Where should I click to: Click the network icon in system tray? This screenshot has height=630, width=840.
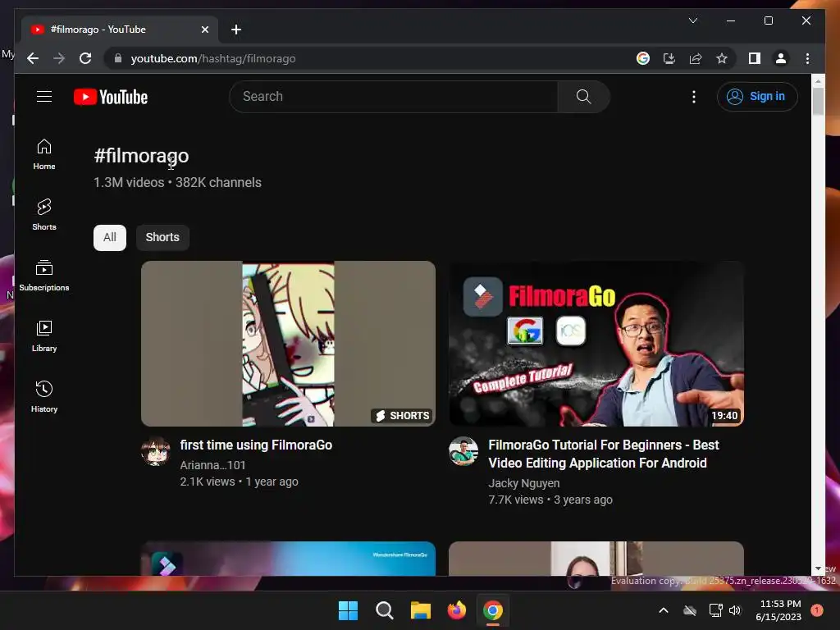pyautogui.click(x=715, y=610)
